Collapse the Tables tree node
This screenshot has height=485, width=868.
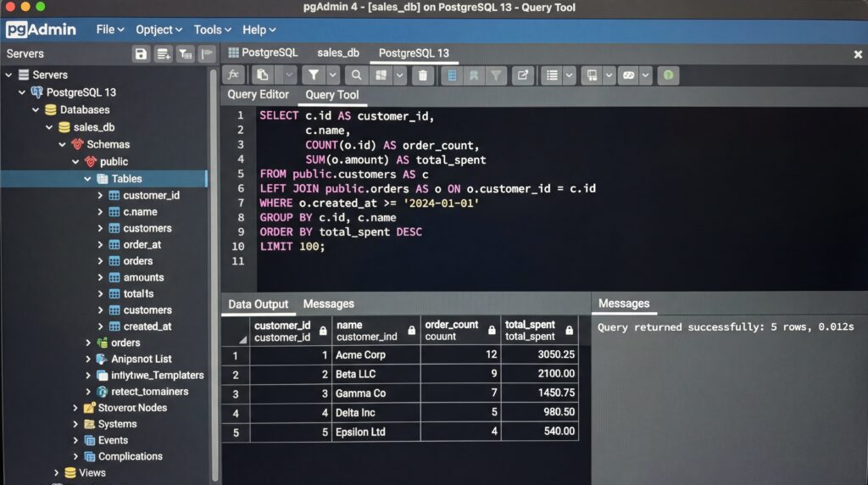click(87, 179)
